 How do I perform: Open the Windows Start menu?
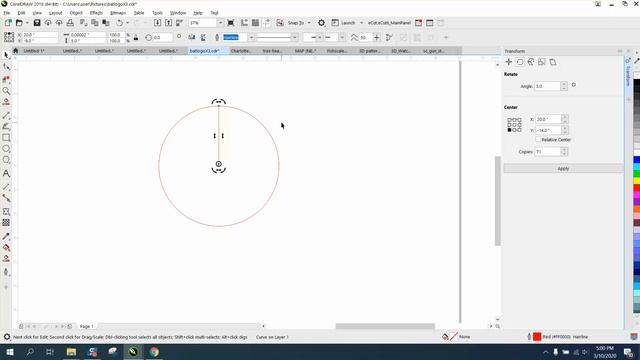click(9, 352)
